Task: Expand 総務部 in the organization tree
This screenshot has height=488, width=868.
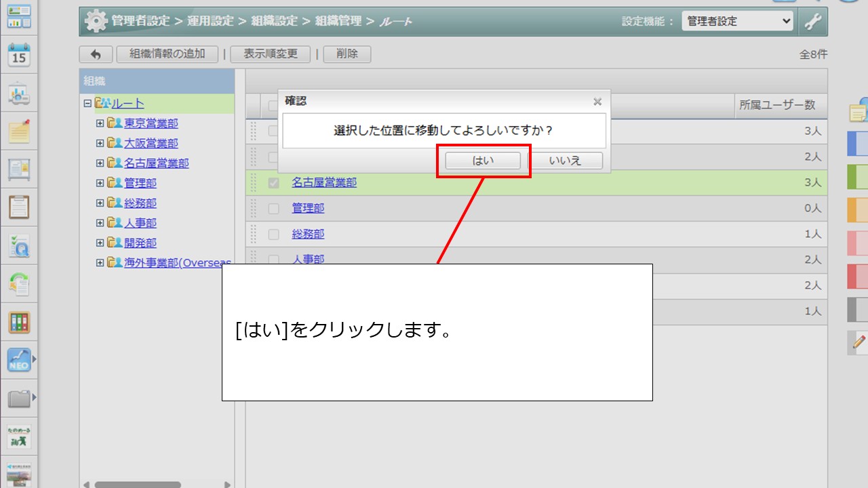Action: click(x=100, y=203)
